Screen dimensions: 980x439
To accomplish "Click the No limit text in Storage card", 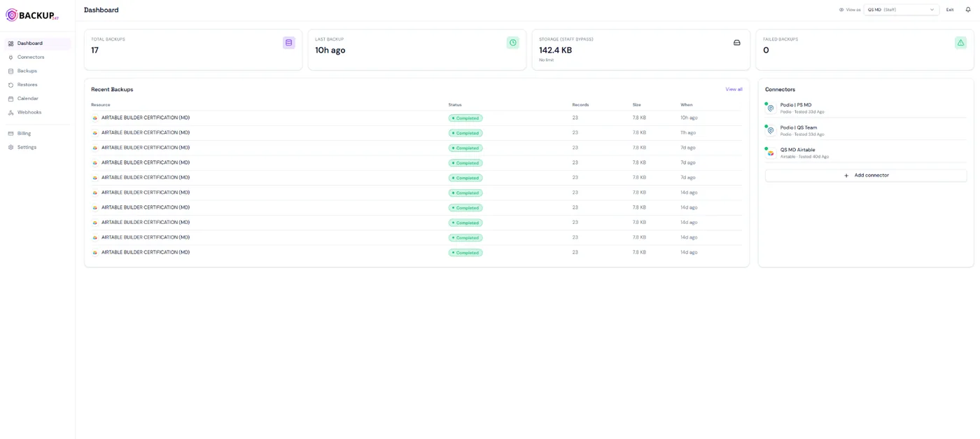I will pyautogui.click(x=546, y=60).
